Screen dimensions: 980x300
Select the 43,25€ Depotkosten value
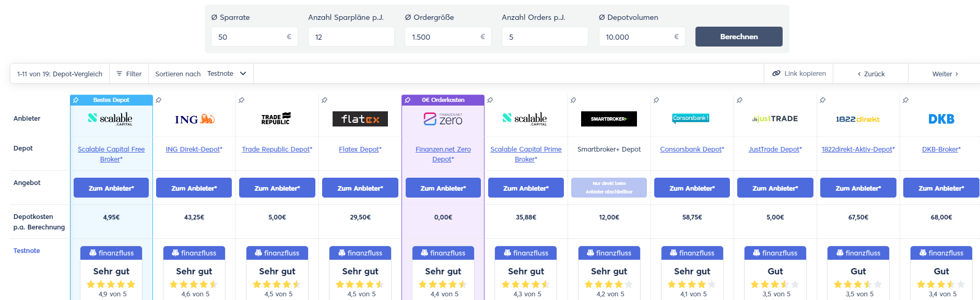point(194,217)
